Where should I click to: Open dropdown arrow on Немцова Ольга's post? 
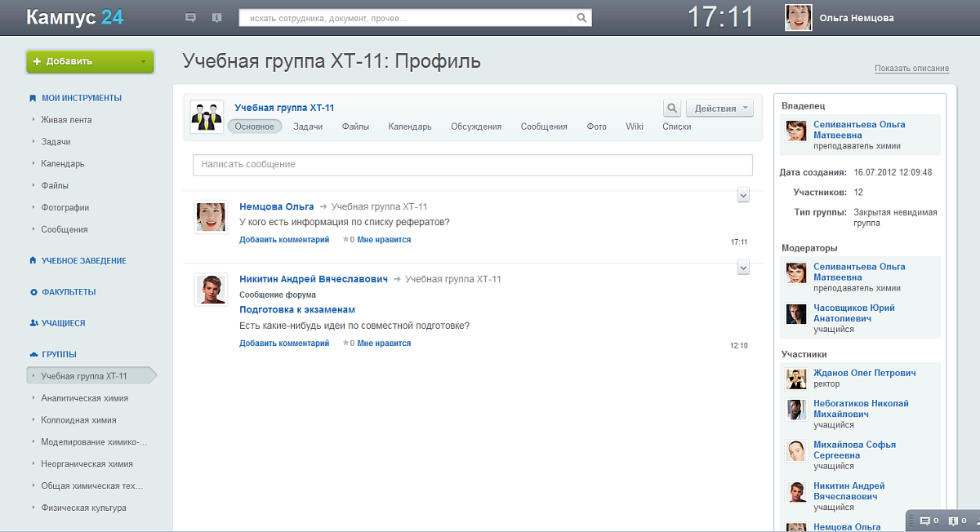[x=743, y=194]
